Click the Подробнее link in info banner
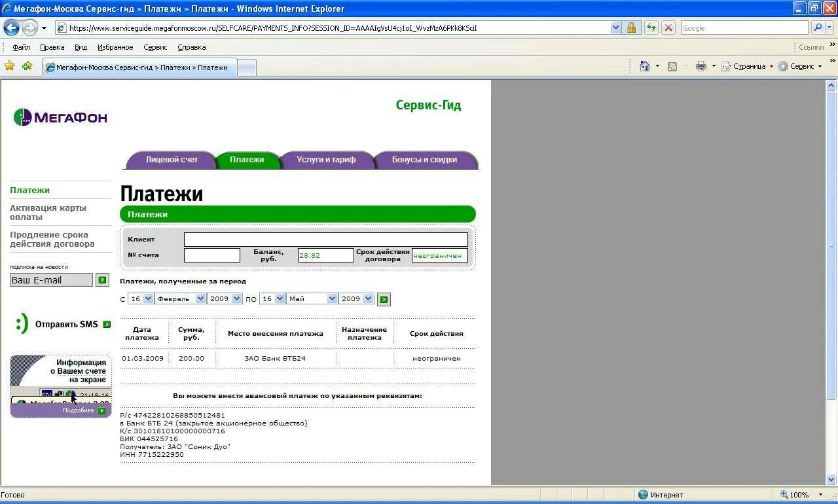 79,410
